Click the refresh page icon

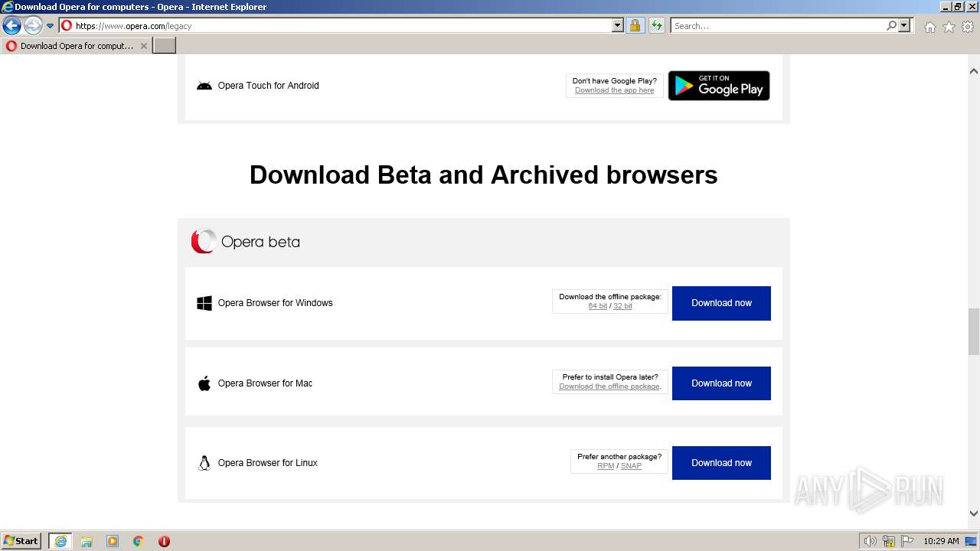657,25
